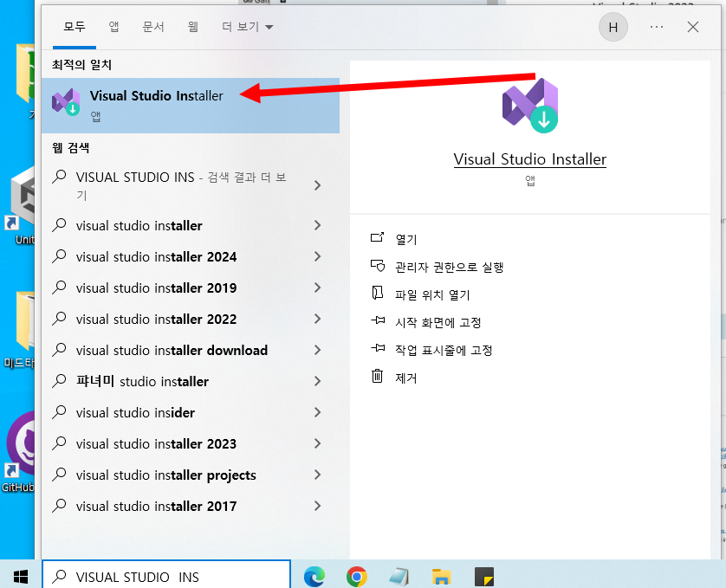Viewport: 726px width, 588px height.
Task: Select 'VISUAL STUDIO INS - 검색 결과 더 보기' text
Action: tap(181, 185)
